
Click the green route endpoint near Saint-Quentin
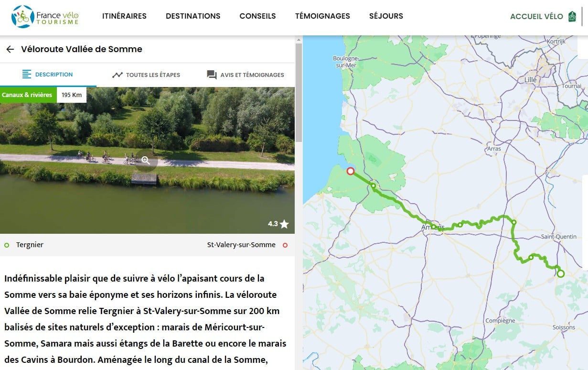560,273
